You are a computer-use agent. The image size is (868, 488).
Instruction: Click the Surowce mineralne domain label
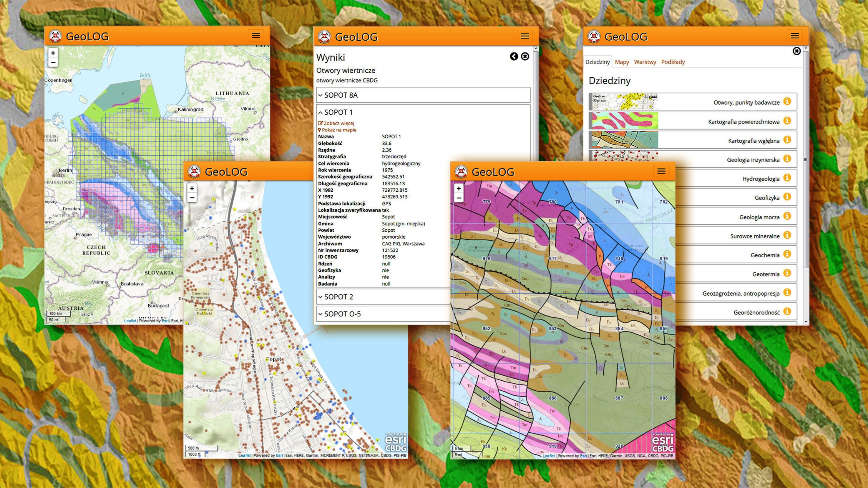(x=755, y=236)
